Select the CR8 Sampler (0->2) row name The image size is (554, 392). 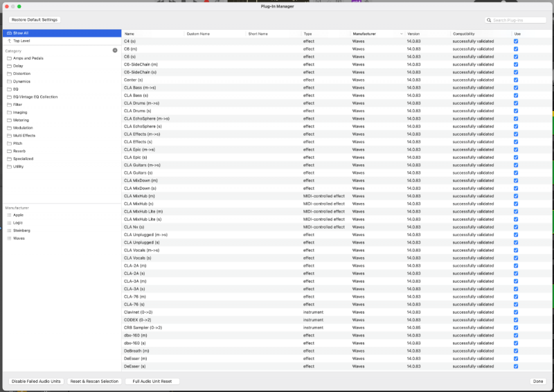[x=143, y=328]
